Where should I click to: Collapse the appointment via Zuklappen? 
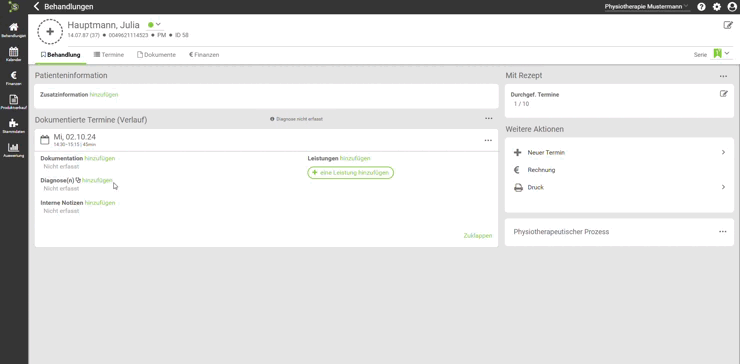478,236
